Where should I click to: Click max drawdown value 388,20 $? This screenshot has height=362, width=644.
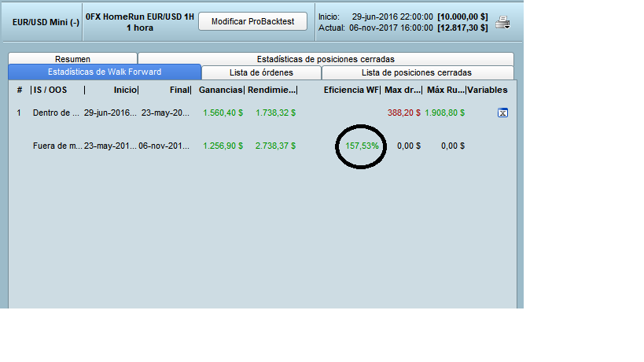pyautogui.click(x=404, y=113)
